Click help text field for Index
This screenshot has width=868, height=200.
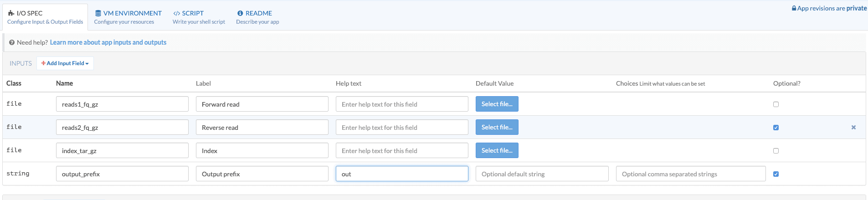[x=402, y=150]
